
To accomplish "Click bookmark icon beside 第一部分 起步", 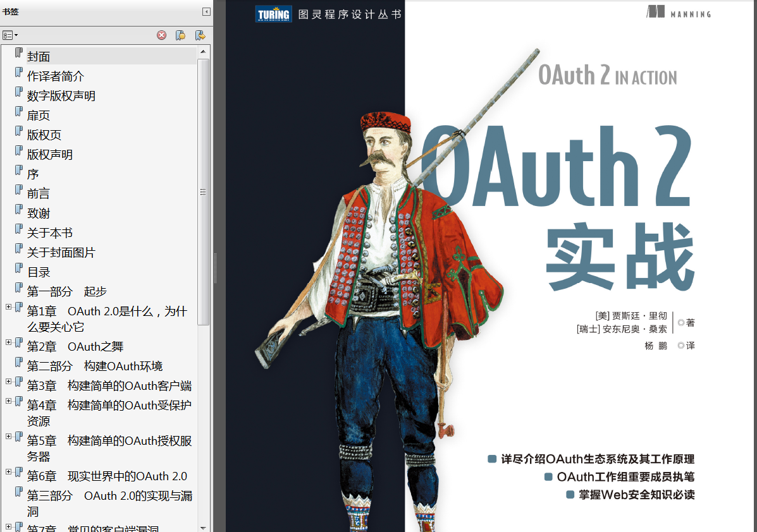I will click(19, 287).
